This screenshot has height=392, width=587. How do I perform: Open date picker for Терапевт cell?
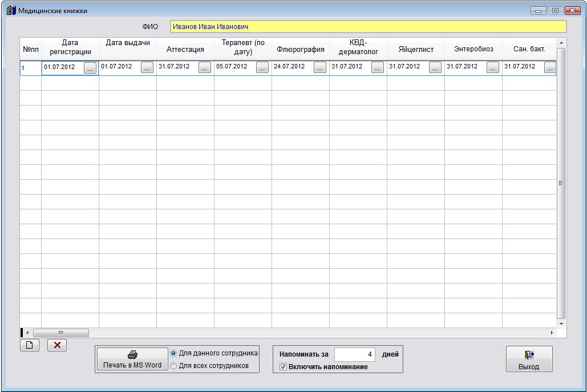coord(262,67)
